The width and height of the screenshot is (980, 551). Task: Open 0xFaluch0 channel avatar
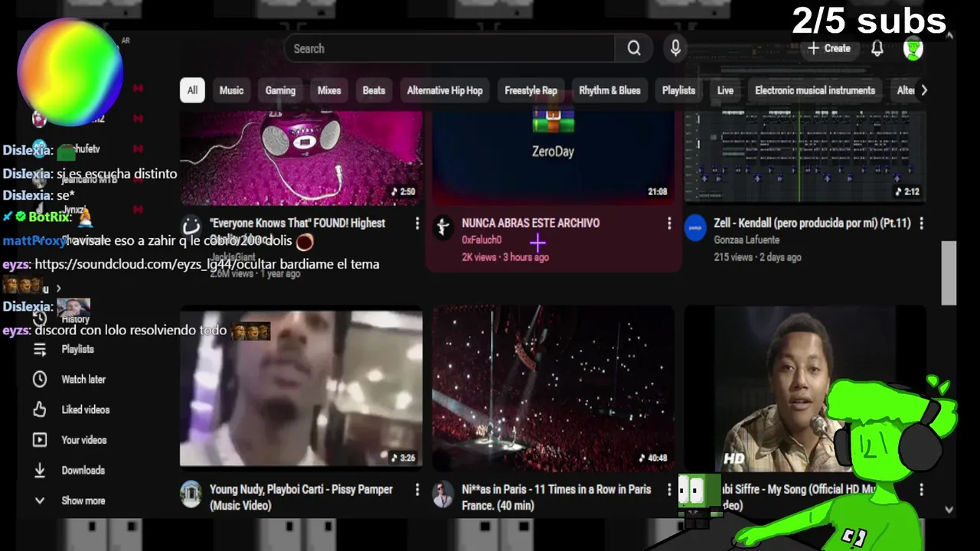[443, 227]
